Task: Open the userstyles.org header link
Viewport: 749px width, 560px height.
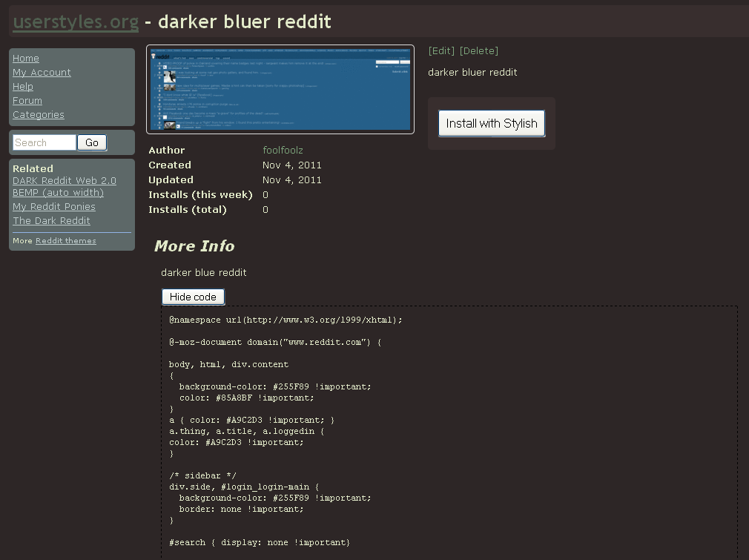Action: (76, 22)
